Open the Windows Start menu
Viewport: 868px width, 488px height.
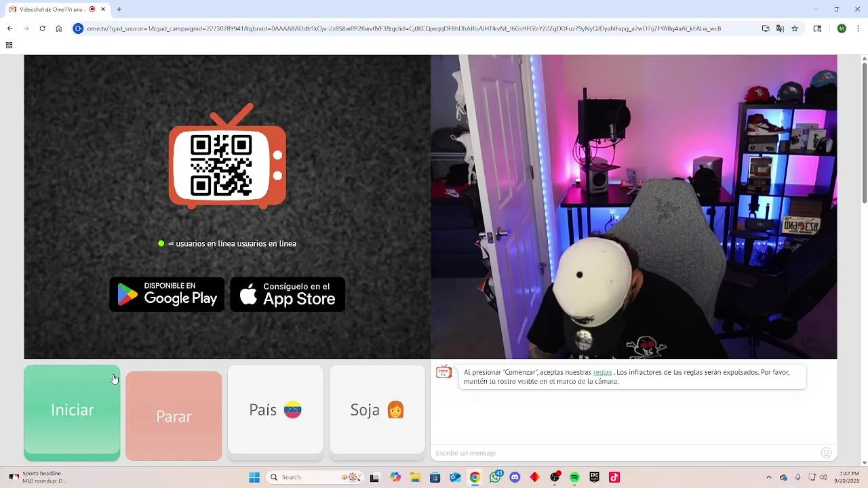coord(254,477)
